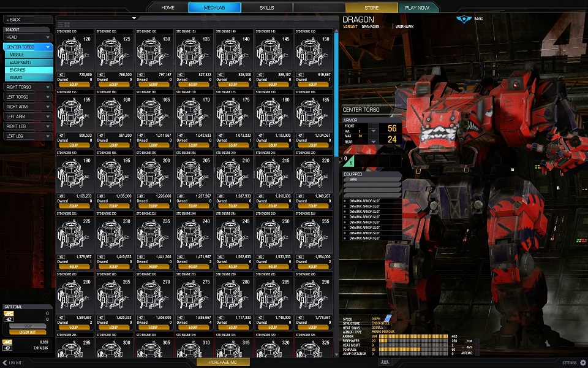Toggle the Artemis indicator box
Screen dimensions: 588x368
tap(477, 353)
